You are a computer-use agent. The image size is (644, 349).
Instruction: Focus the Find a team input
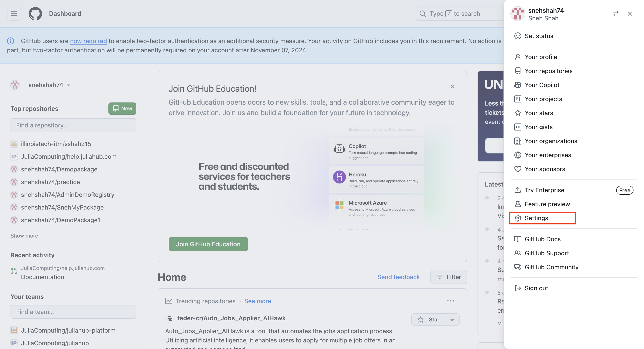[x=73, y=312]
